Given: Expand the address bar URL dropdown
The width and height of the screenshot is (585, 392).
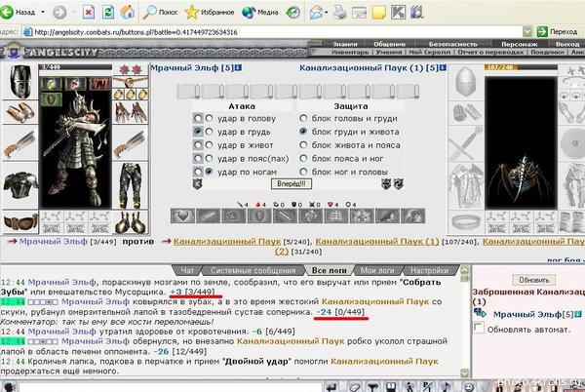Looking at the screenshot, I should [527, 32].
